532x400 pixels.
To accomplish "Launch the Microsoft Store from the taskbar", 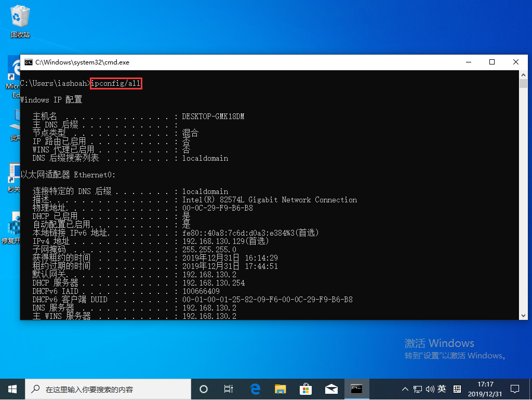I will click(305, 389).
